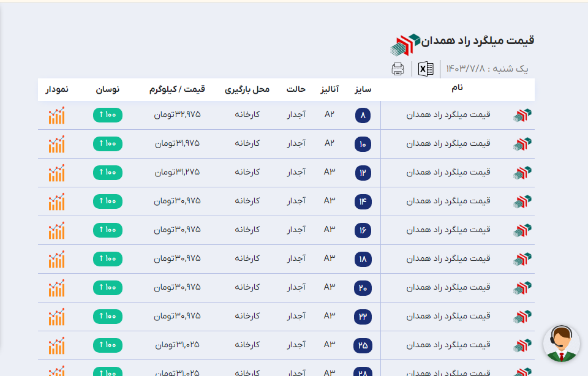Open the chart icon for size 25 row

click(56, 345)
